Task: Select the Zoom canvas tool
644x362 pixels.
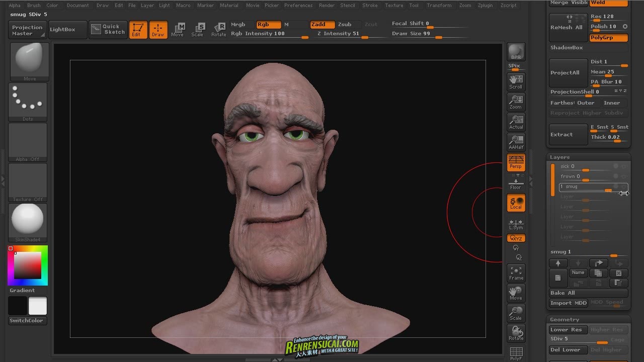Action: (x=516, y=102)
